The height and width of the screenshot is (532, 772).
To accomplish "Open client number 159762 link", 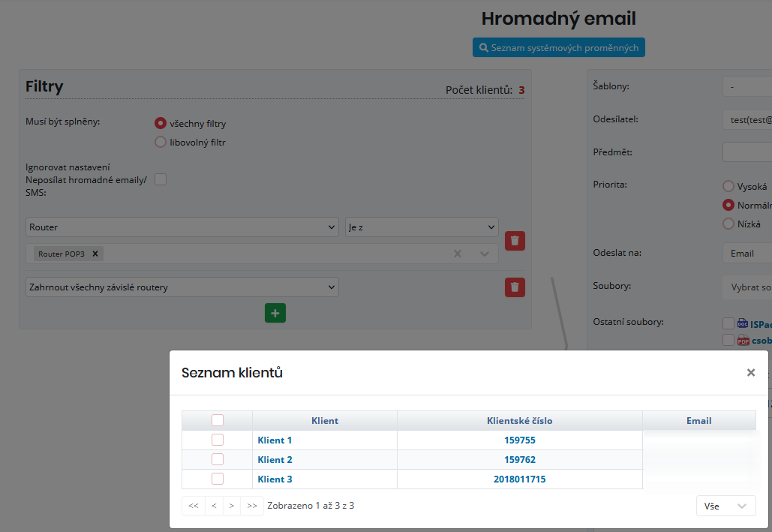I will (x=519, y=459).
